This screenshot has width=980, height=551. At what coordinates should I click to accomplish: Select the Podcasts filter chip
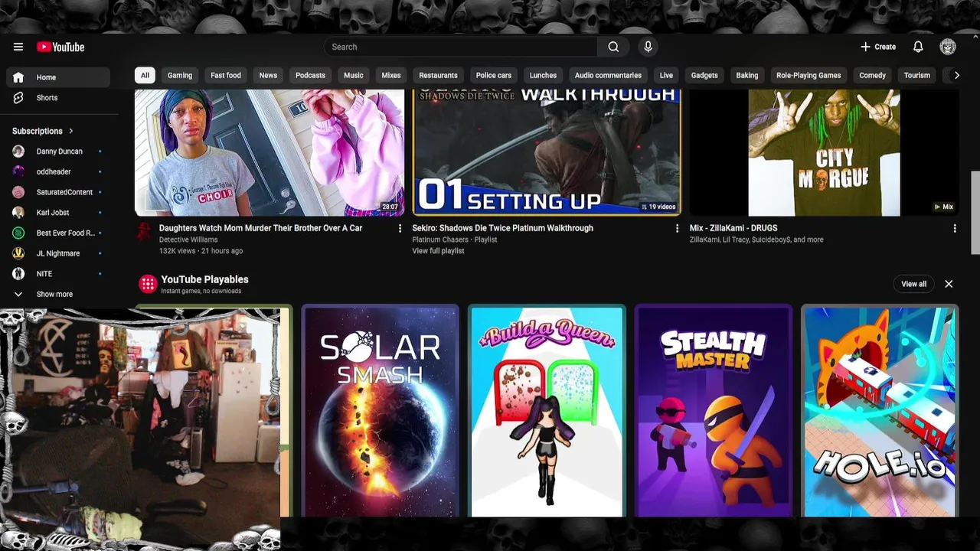(x=310, y=75)
